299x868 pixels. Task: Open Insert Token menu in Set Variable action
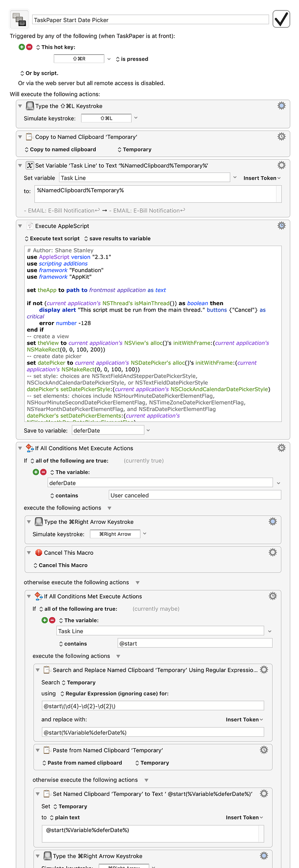(x=262, y=178)
